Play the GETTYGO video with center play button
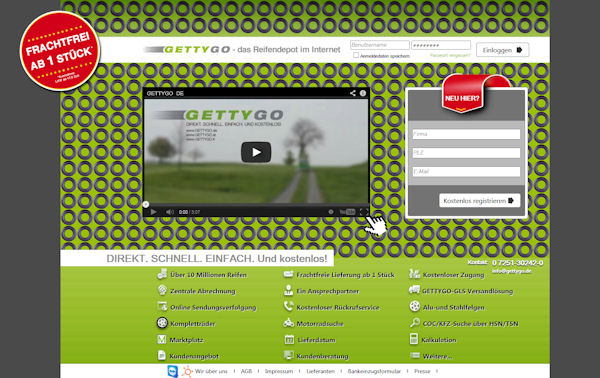 256,152
